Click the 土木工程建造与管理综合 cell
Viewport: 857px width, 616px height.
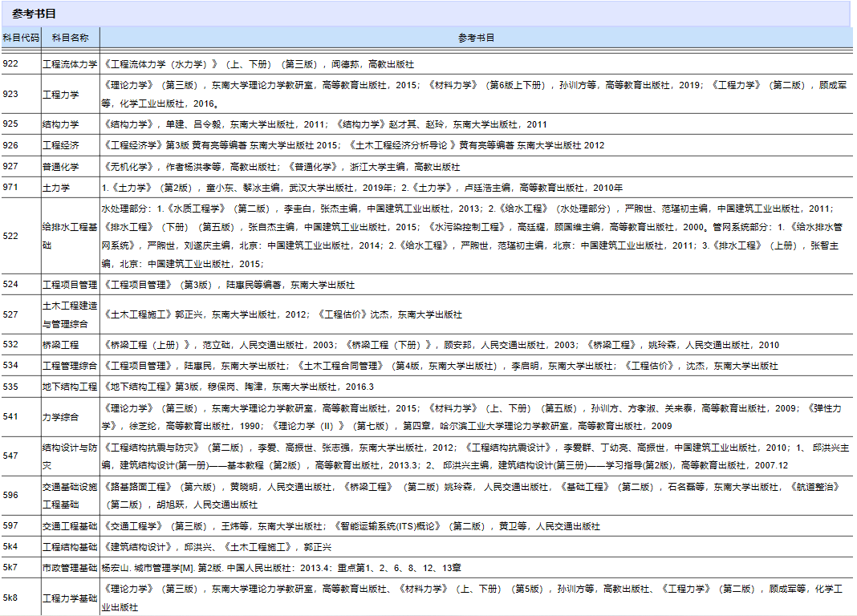click(70, 316)
